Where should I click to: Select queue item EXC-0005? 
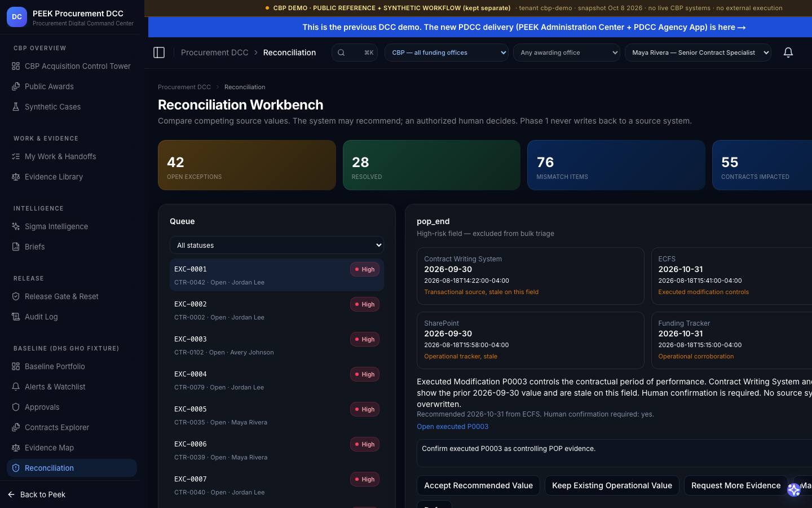(x=277, y=415)
